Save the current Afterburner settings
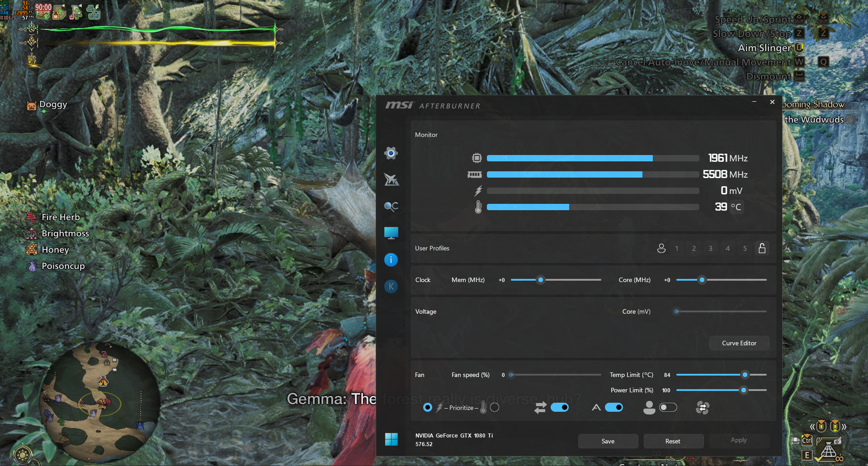This screenshot has width=868, height=466. coord(608,441)
